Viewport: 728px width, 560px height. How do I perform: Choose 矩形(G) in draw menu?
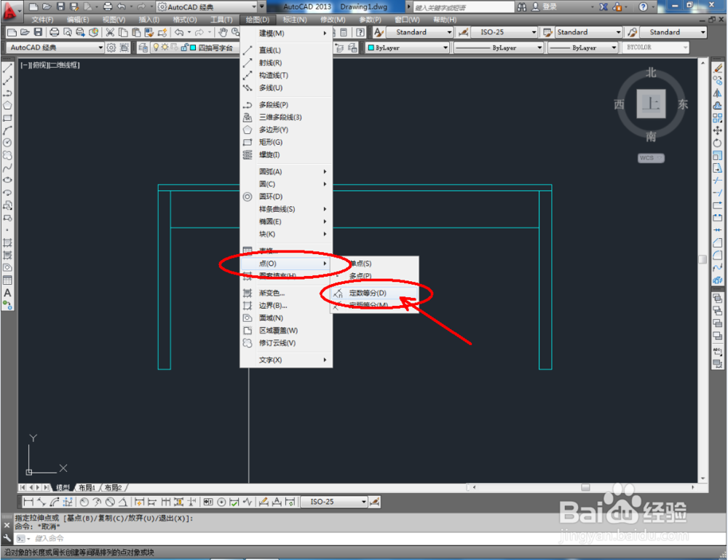[x=286, y=142]
